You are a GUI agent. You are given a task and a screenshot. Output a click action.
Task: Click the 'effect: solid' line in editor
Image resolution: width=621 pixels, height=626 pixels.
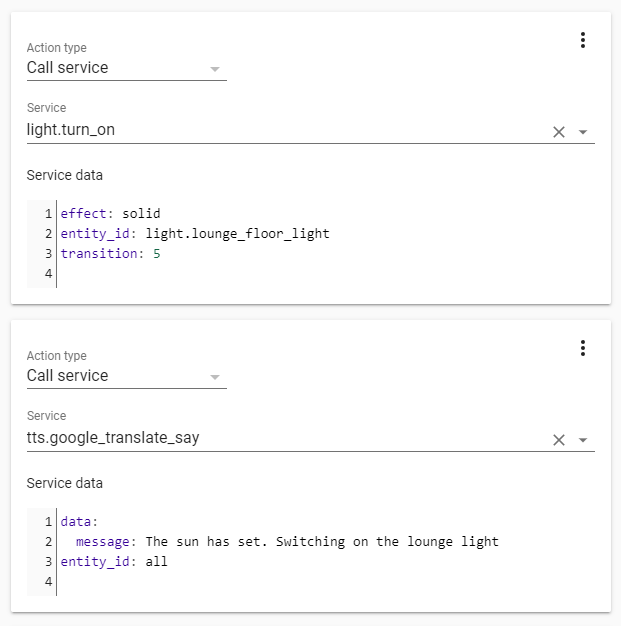point(110,213)
